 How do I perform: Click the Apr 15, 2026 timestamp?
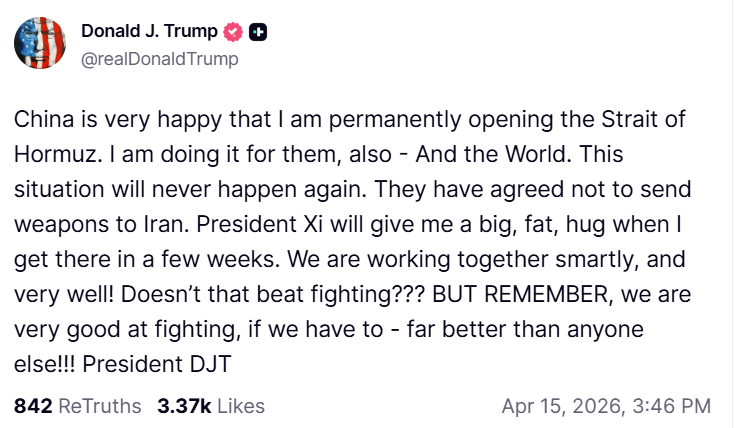[560, 406]
